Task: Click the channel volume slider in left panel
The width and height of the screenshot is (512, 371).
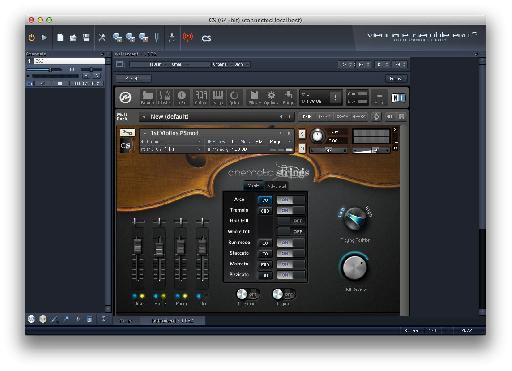Action: (44, 70)
